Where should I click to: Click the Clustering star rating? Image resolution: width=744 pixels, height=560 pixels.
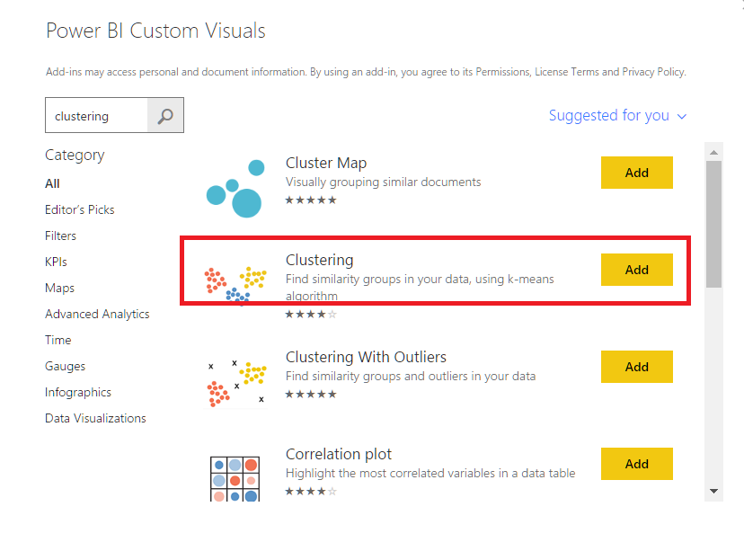click(311, 315)
